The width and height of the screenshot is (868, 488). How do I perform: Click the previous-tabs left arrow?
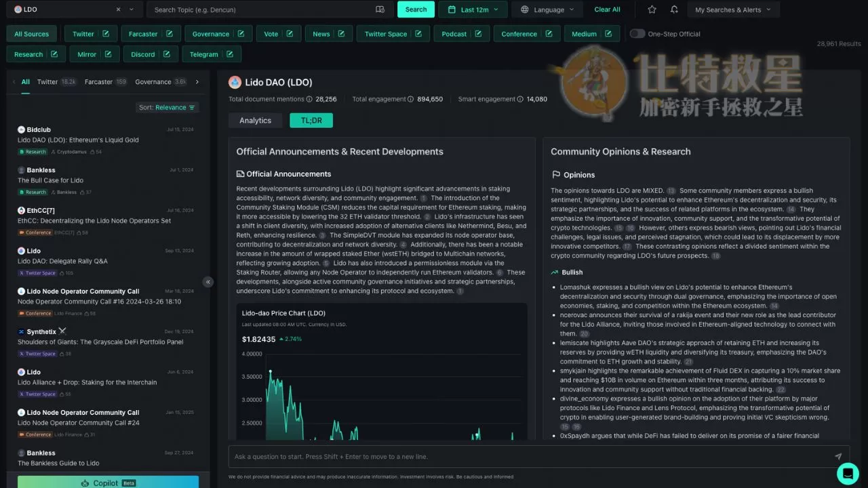(x=14, y=82)
